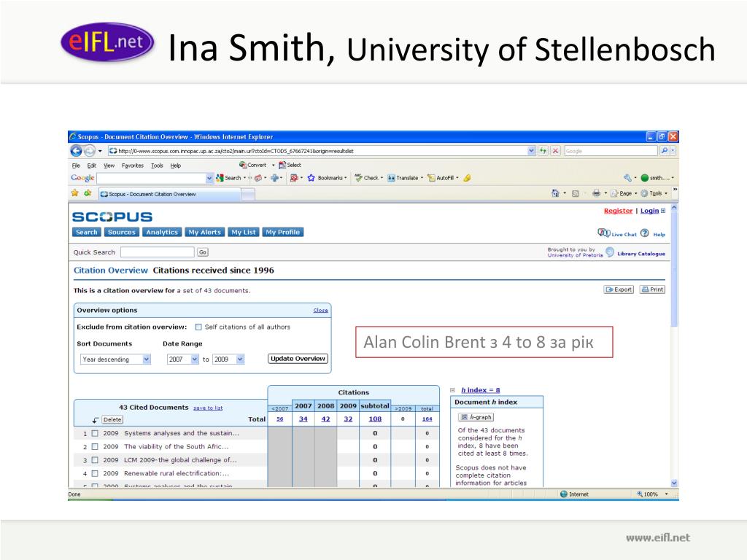Enable Self citations of all authors checkbox

[x=198, y=327]
